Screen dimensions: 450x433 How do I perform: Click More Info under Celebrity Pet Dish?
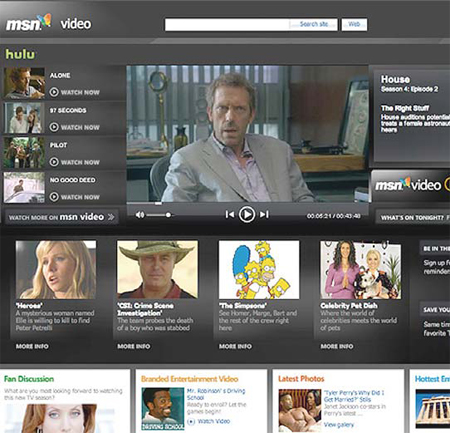(337, 346)
